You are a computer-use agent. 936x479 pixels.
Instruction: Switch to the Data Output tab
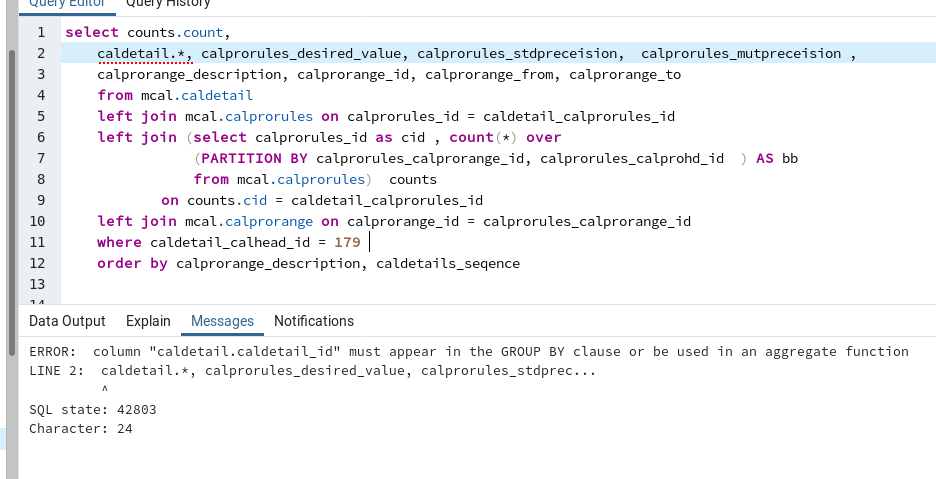point(67,321)
